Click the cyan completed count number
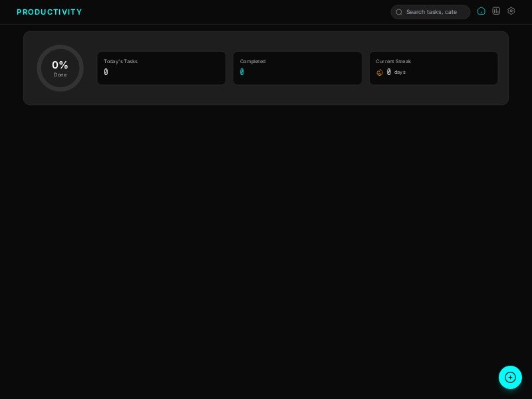Image resolution: width=532 pixels, height=399 pixels. click(x=242, y=72)
